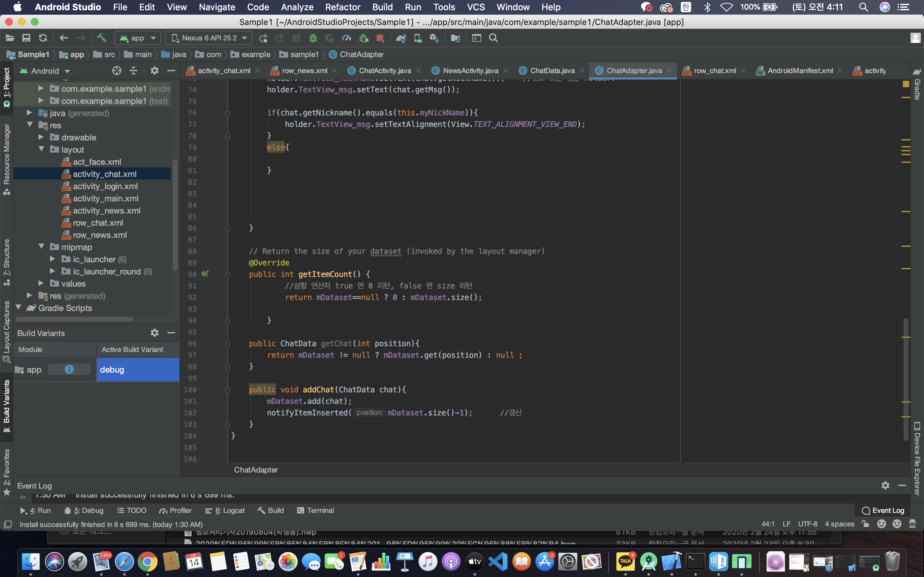Viewport: 924px width, 577px height.
Task: Click the Debug app bug icon
Action: coord(313,38)
